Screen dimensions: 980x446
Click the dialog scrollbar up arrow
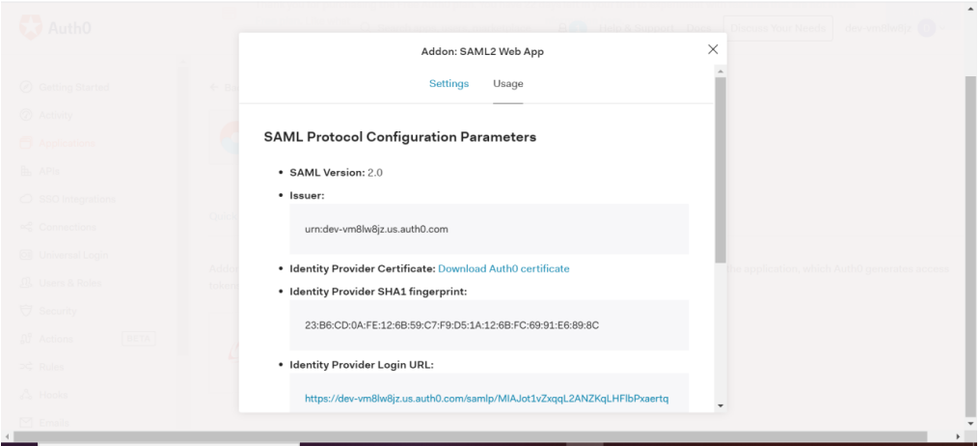720,71
